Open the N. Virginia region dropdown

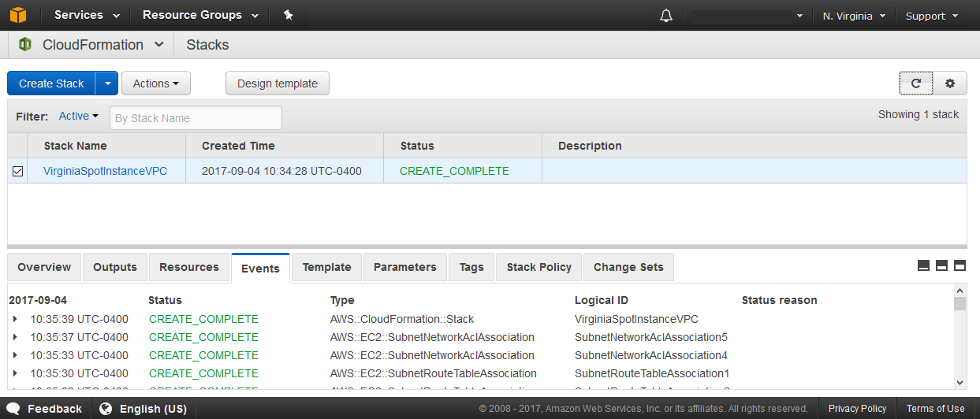click(854, 16)
